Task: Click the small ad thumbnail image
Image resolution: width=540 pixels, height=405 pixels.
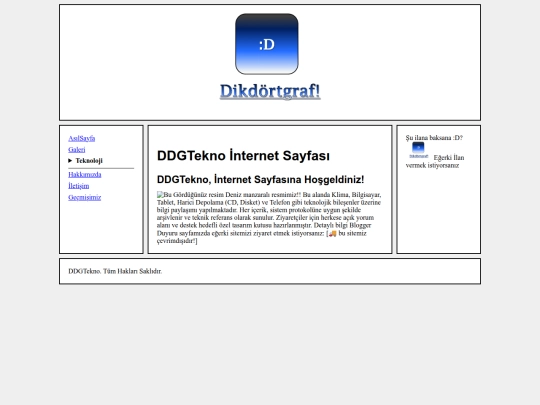Action: (x=418, y=150)
